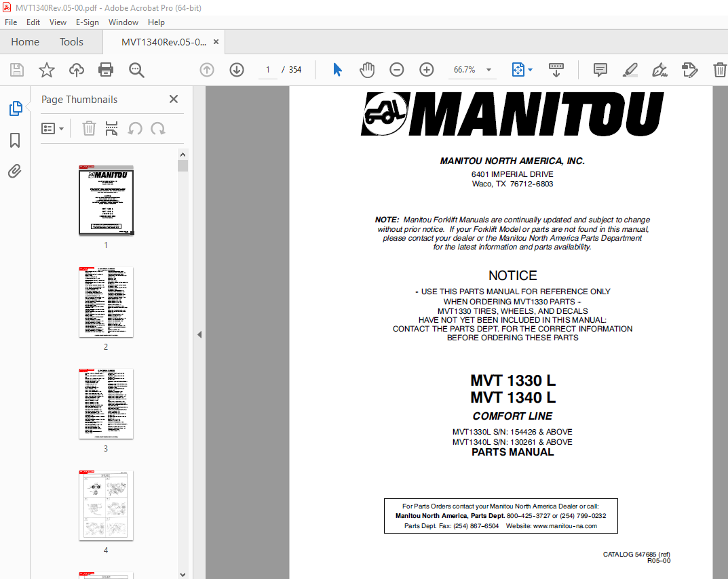728x579 pixels.
Task: Click the page number input field
Action: [x=268, y=70]
